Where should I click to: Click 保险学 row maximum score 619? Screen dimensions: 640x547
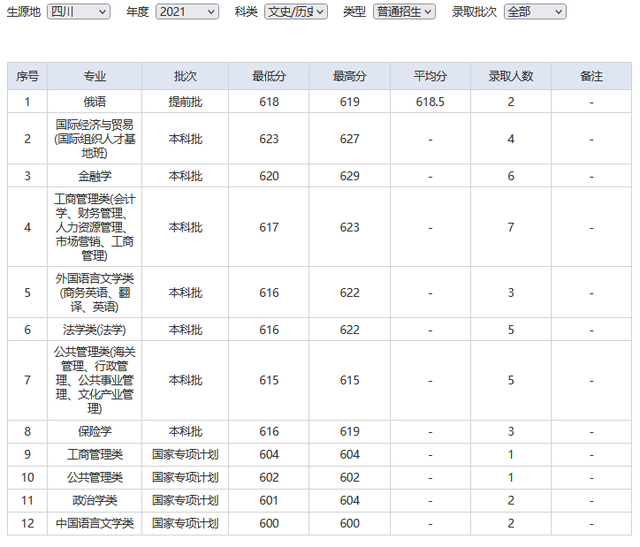[350, 431]
